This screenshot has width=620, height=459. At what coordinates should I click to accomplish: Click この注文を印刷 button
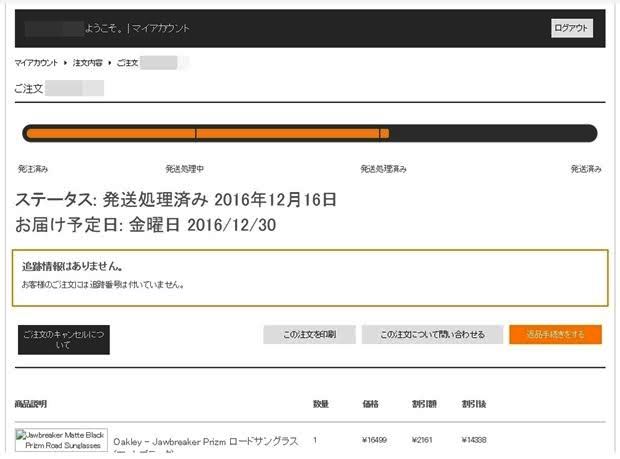point(309,334)
